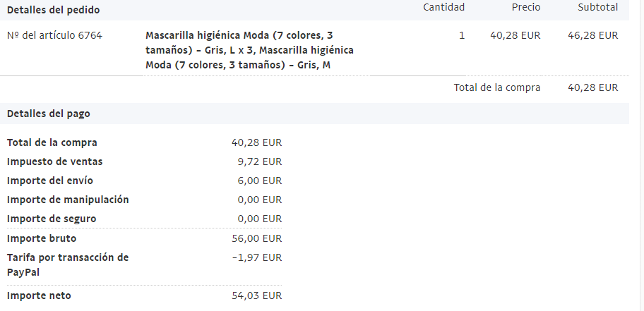Select the 46,28 EUR subtotal value
Image resolution: width=644 pixels, height=311 pixels.
click(592, 36)
